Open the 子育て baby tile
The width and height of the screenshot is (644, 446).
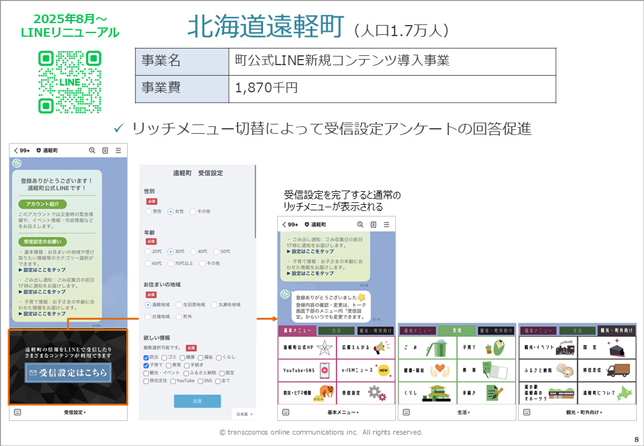(486, 347)
